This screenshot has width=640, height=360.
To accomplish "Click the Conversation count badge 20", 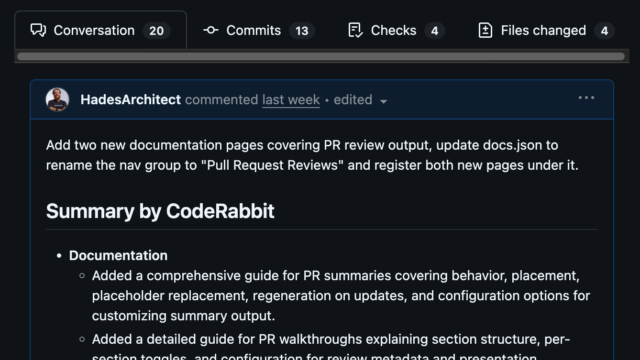I will (x=156, y=31).
